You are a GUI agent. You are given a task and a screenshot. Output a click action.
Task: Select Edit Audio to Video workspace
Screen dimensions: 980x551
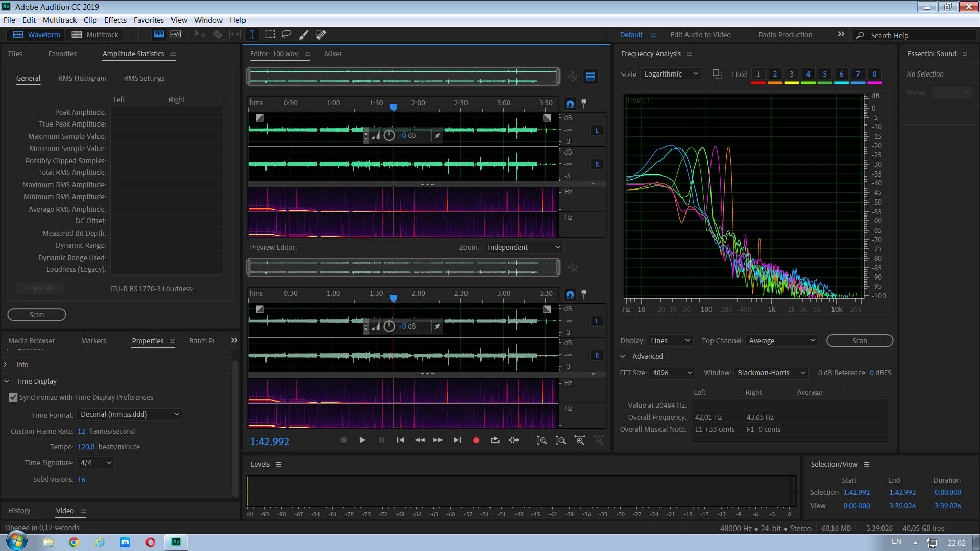pos(700,35)
